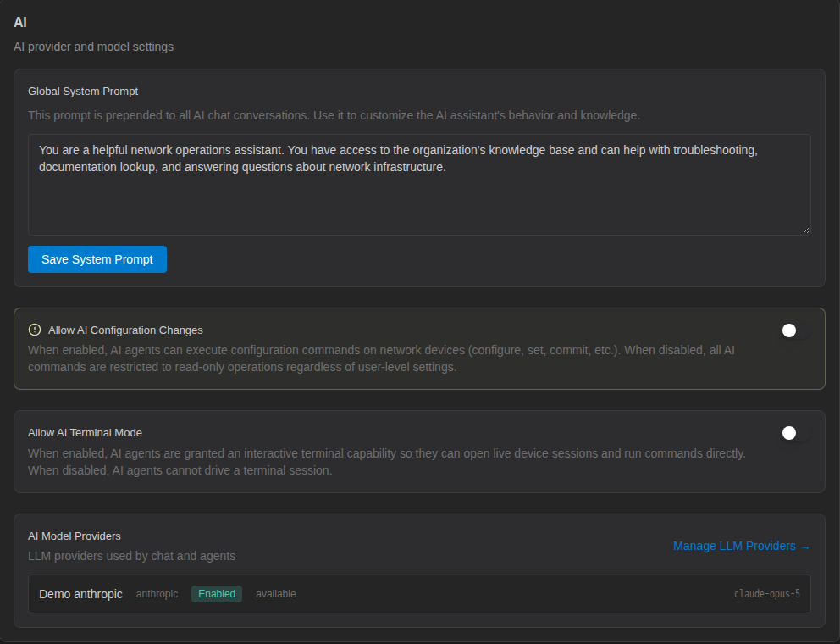This screenshot has width=840, height=644.
Task: Click the AI page title
Action: tap(19, 23)
